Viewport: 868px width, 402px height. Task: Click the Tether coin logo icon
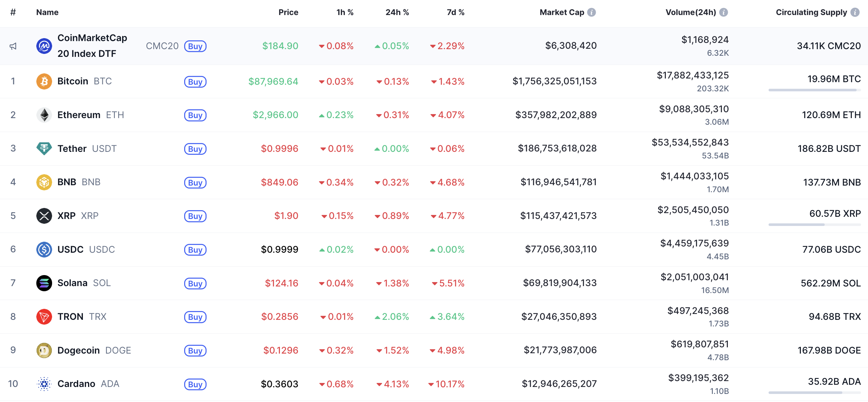click(44, 149)
